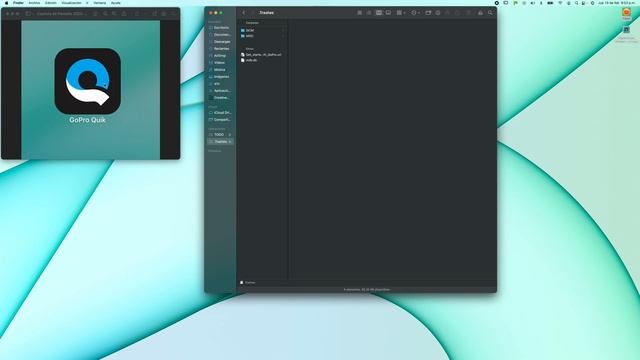Open Imágenes in Finder sidebar

point(220,77)
